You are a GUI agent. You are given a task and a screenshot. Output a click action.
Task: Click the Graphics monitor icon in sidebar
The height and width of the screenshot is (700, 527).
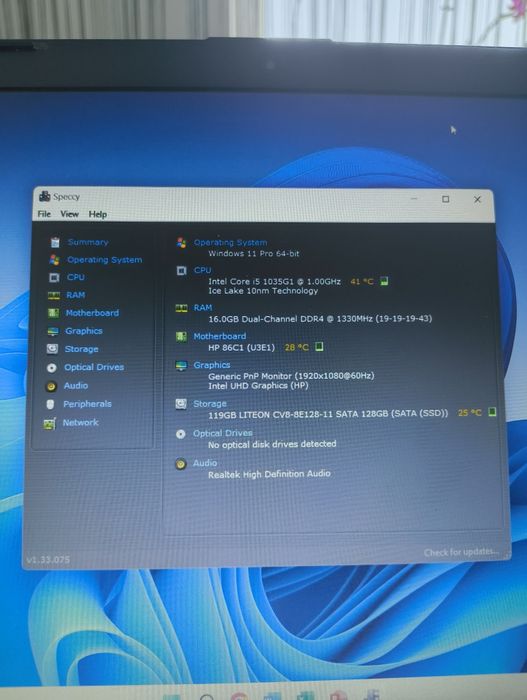pyautogui.click(x=53, y=331)
